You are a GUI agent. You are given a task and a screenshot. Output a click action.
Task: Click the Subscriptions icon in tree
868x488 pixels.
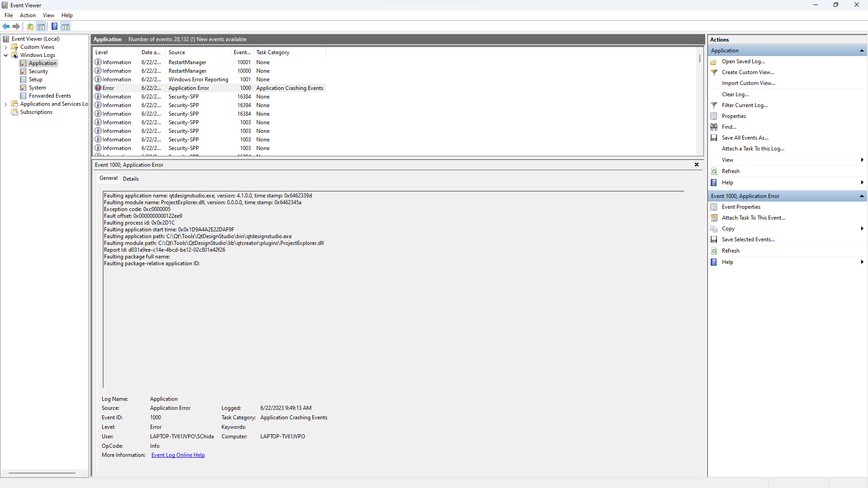point(14,112)
